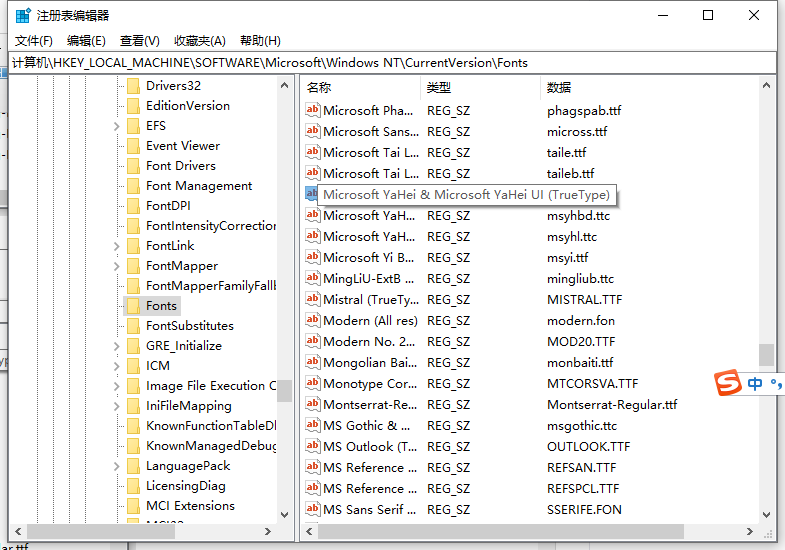
Task: Click the values list vertical scrollbar thumb
Action: coord(766,355)
